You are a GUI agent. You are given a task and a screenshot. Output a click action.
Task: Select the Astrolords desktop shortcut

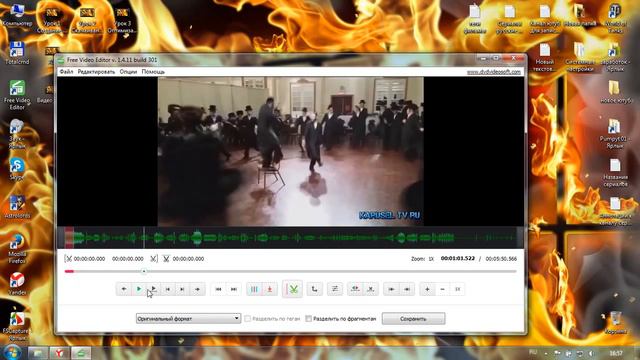point(17,207)
